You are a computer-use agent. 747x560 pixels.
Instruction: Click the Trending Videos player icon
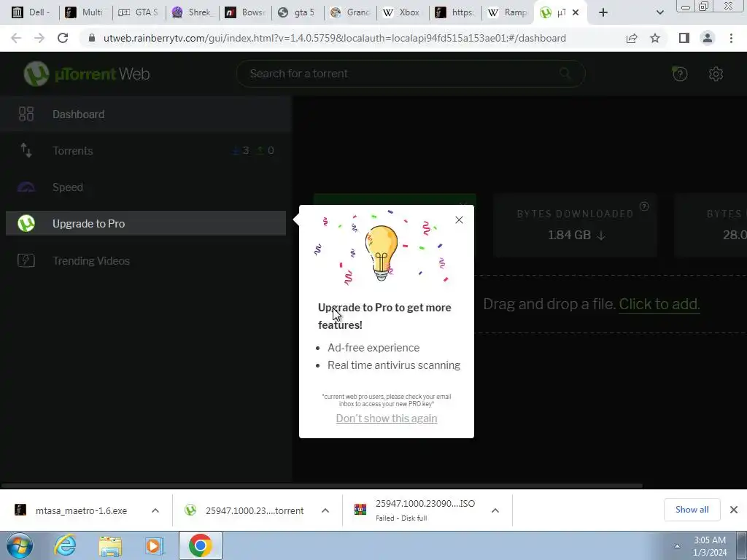26,260
